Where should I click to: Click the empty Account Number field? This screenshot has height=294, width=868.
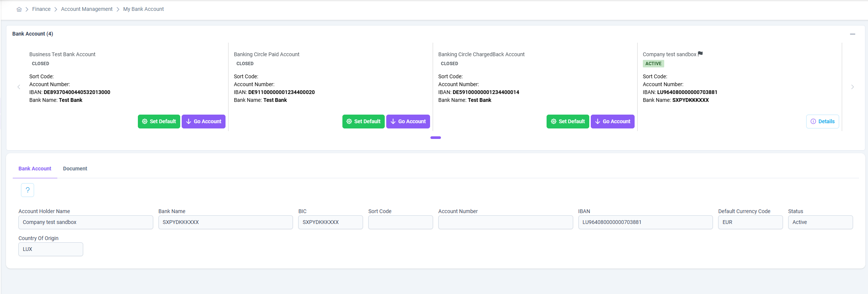[x=506, y=222]
